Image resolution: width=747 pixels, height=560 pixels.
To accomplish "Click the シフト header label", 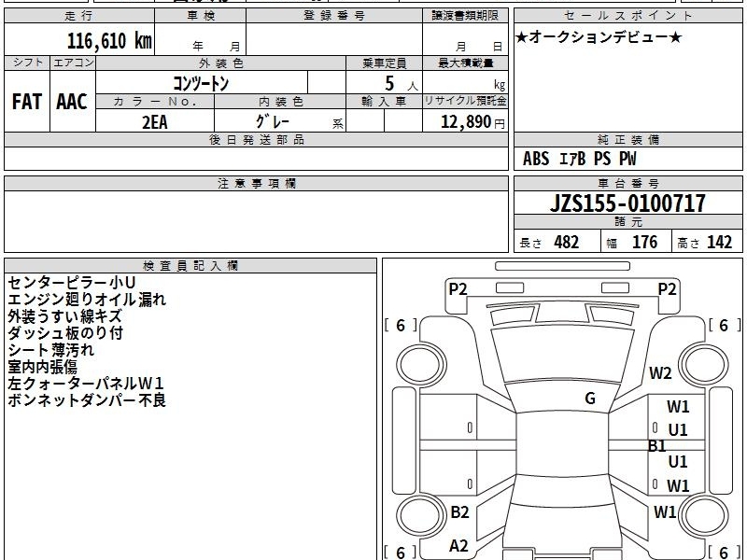I will tap(27, 63).
